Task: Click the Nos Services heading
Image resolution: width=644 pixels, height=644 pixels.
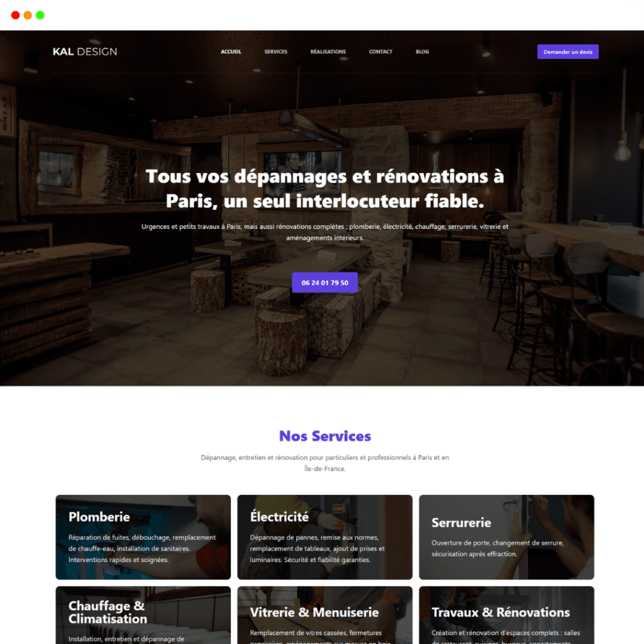Action: point(325,436)
